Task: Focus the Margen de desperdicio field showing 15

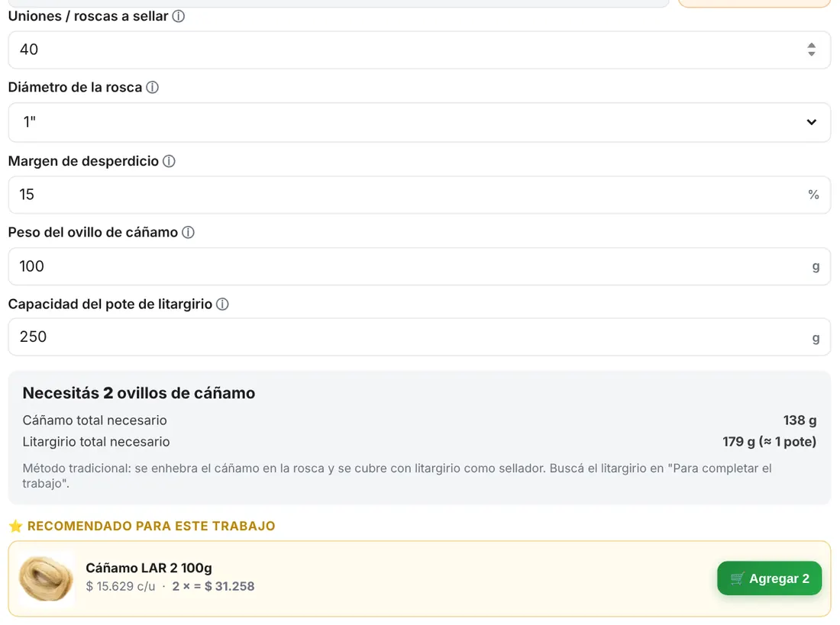Action: (419, 195)
